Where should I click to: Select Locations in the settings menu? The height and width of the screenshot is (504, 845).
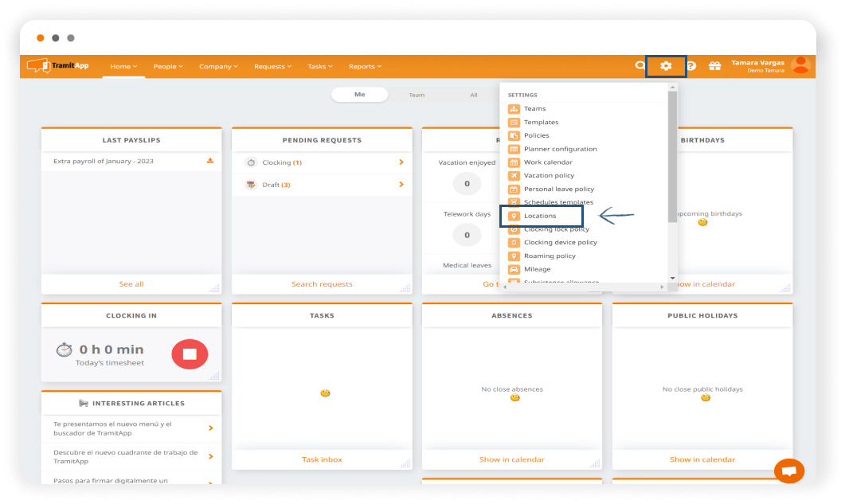point(540,216)
